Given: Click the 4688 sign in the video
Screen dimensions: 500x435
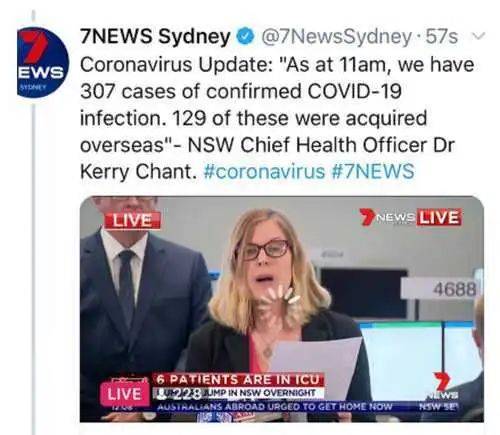Looking at the screenshot, I should pyautogui.click(x=455, y=289).
